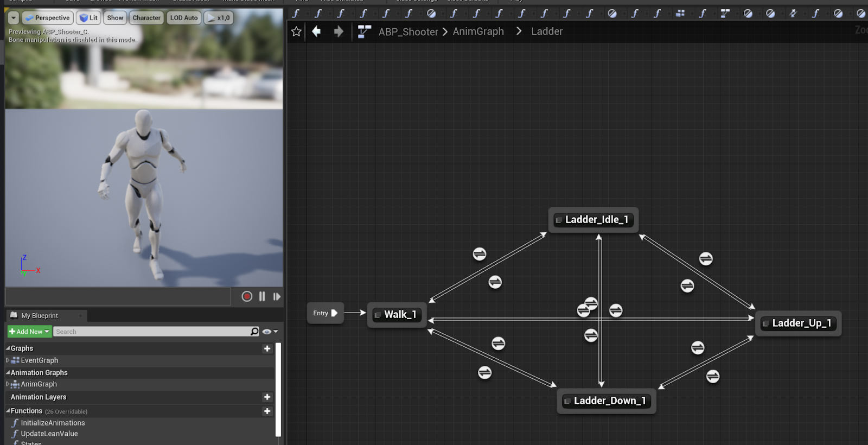868x445 pixels.
Task: Select the UpdateLeanValue function
Action: (x=49, y=434)
